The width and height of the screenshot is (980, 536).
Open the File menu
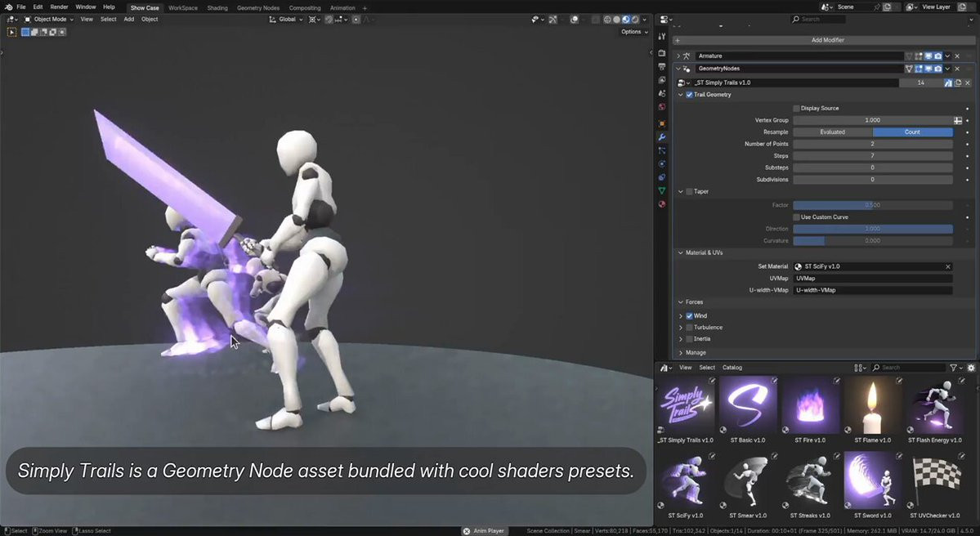[21, 7]
